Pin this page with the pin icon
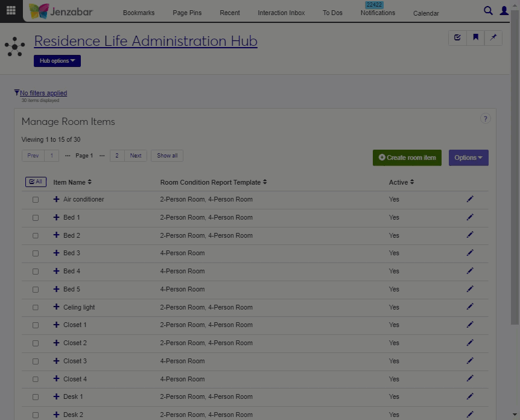The height and width of the screenshot is (420, 520). 493,38
